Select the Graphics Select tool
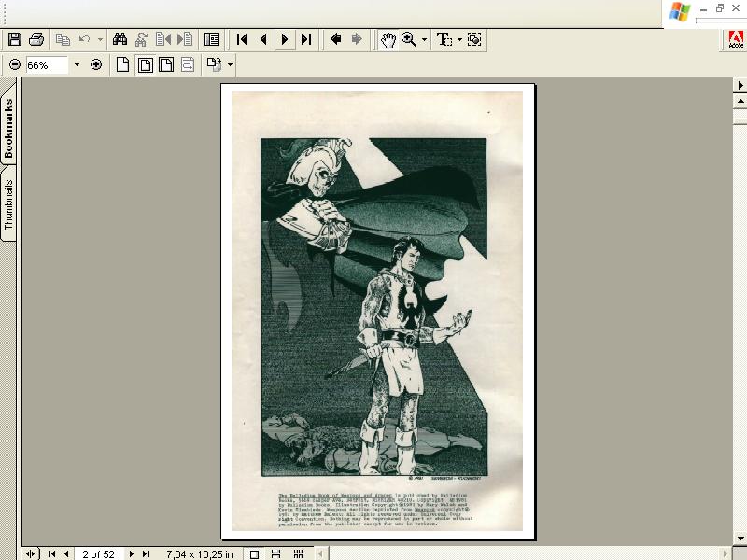Viewport: 747px width, 560px height. (474, 39)
